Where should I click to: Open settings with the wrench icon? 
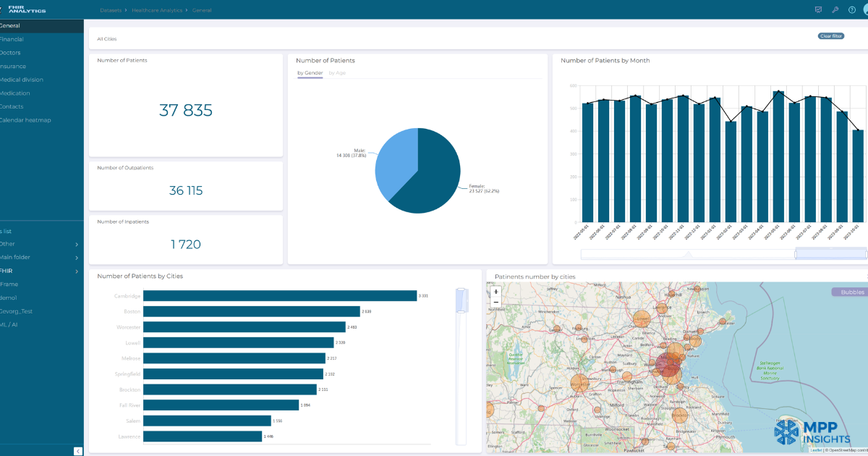tap(835, 10)
